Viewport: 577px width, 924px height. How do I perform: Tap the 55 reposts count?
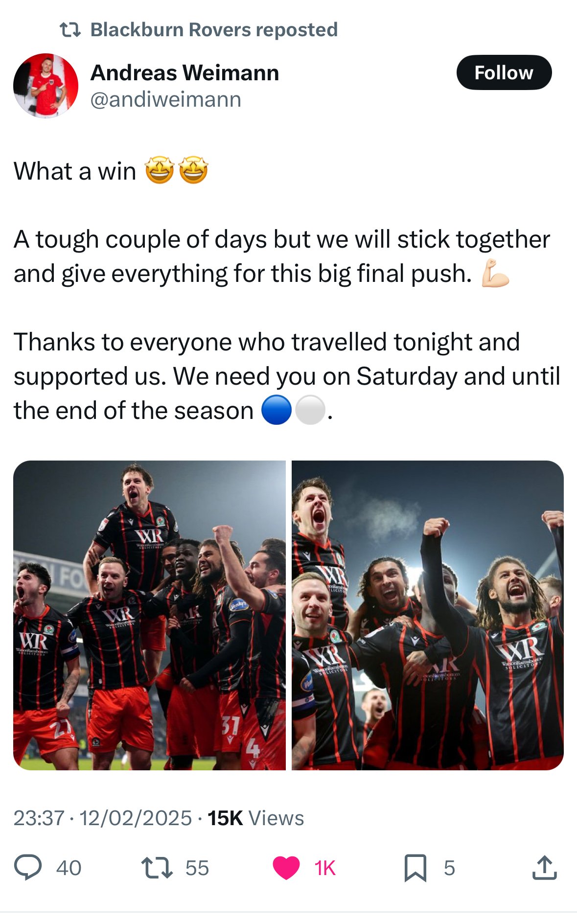(x=197, y=868)
